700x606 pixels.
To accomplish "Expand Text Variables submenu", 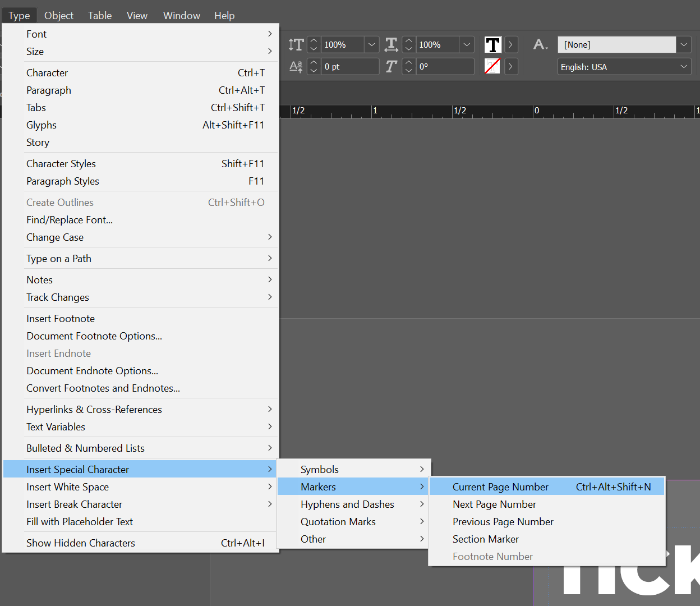I will click(140, 426).
